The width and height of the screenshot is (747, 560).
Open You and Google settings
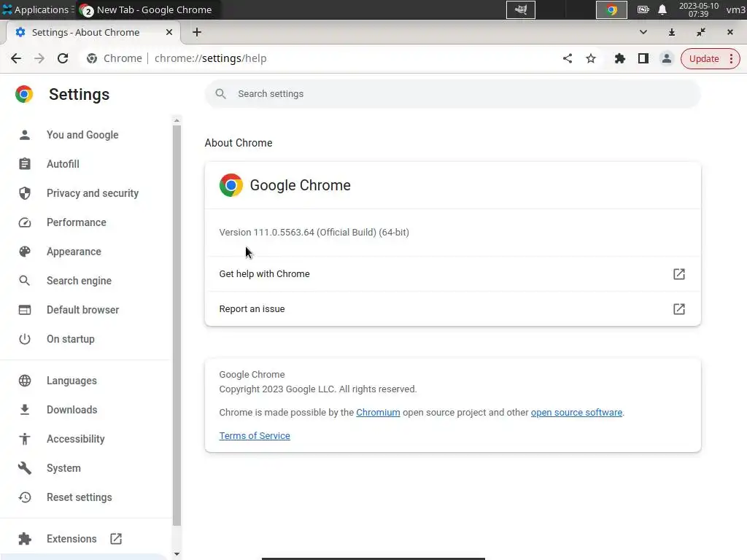point(82,135)
